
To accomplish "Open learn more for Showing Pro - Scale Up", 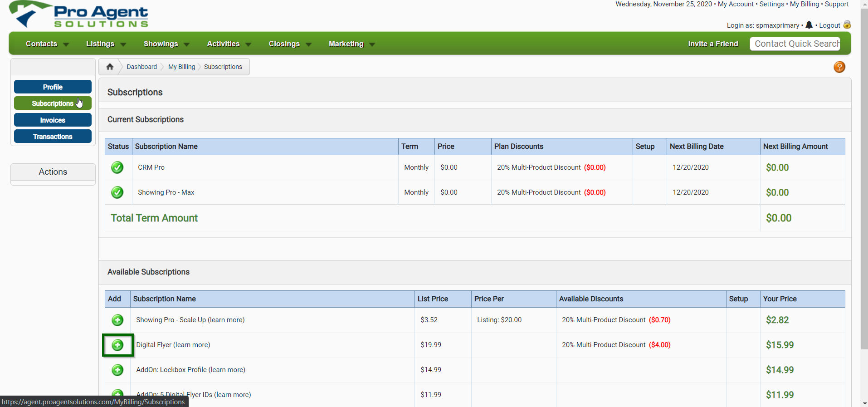I will click(226, 320).
